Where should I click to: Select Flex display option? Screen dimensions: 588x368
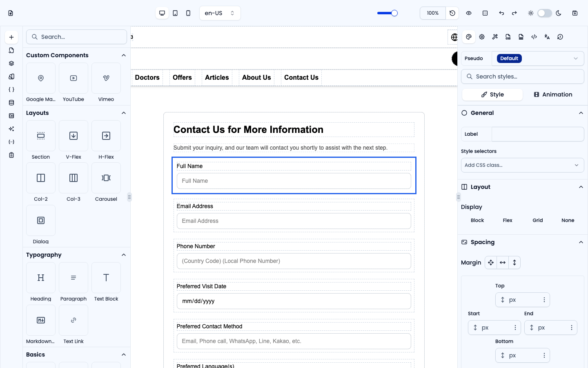coord(508,220)
